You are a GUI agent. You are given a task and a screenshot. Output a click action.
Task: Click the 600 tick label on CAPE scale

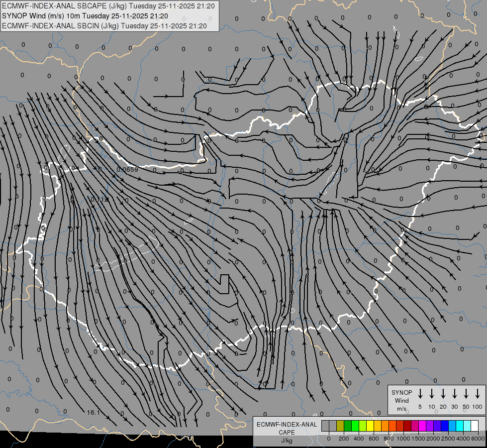click(374, 439)
